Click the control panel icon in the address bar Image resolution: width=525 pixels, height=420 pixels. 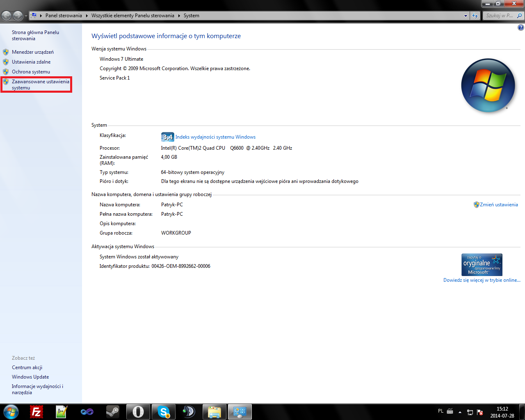(34, 16)
